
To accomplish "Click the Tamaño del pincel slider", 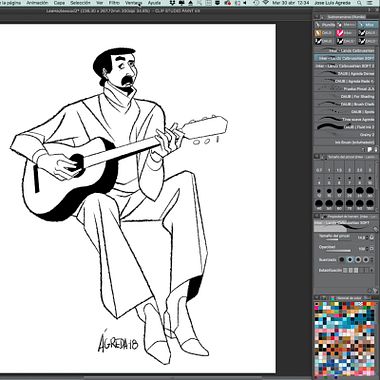I will point(338,239).
